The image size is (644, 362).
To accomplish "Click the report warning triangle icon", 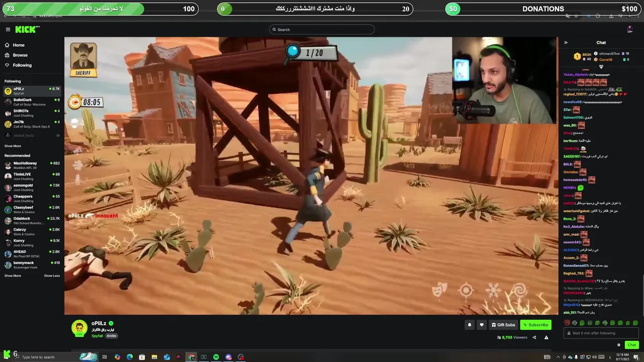I will pyautogui.click(x=546, y=337).
